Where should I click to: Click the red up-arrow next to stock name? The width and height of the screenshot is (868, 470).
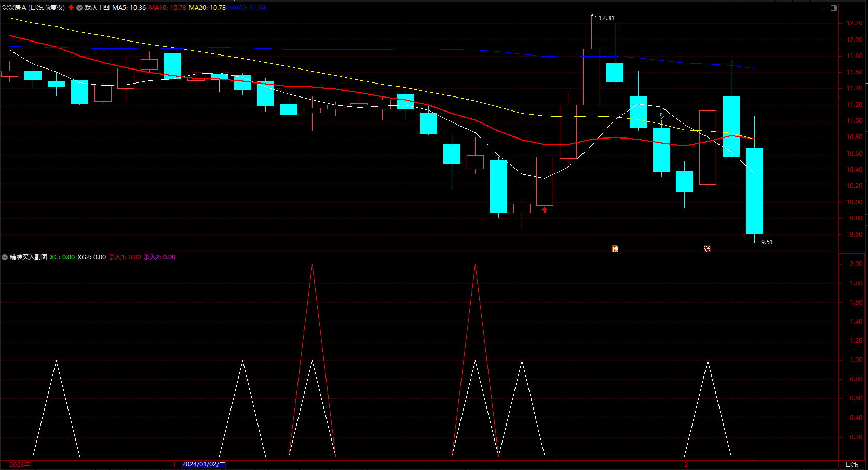pyautogui.click(x=71, y=8)
